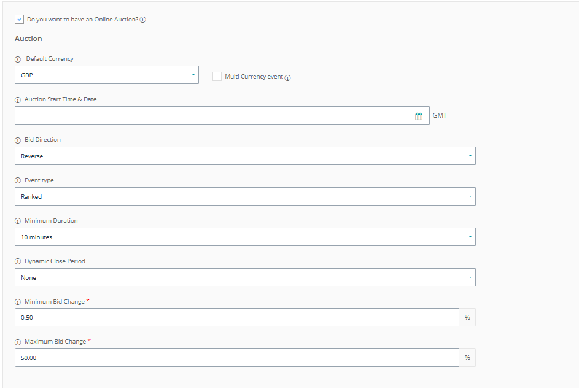Click info icon for Dynamic Close Period
The width and height of the screenshot is (579, 392).
pyautogui.click(x=18, y=261)
